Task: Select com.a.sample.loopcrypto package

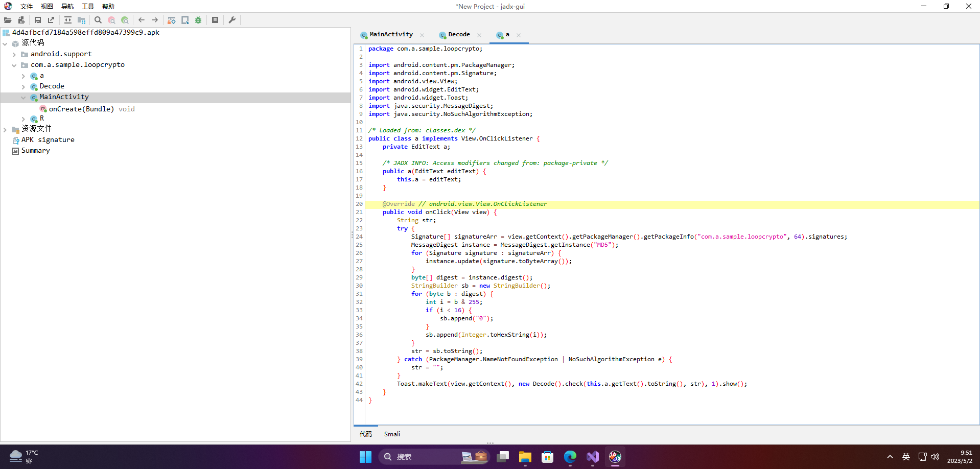Action: (x=78, y=65)
